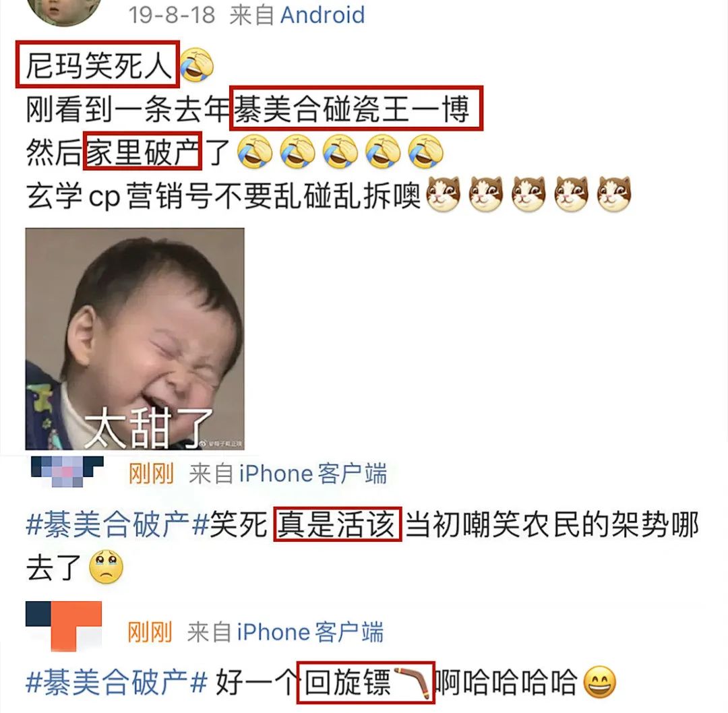
Task: Open the pixelated avatar of second post
Action: tap(66, 472)
